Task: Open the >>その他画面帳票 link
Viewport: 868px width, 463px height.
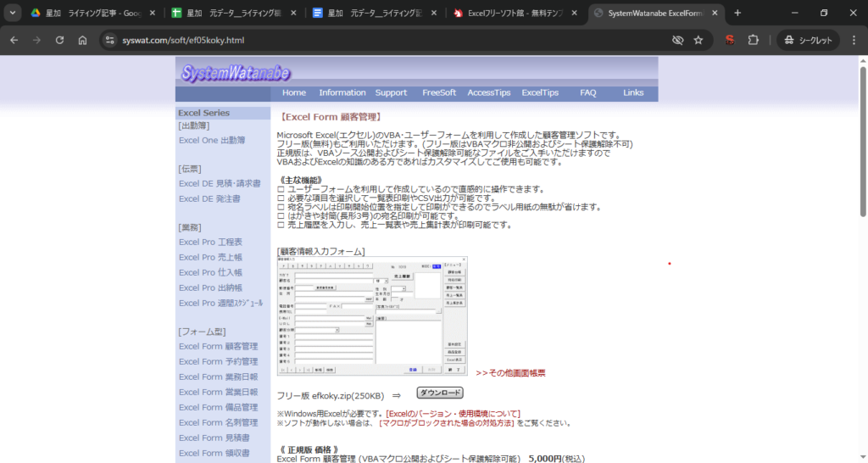Action: [510, 373]
